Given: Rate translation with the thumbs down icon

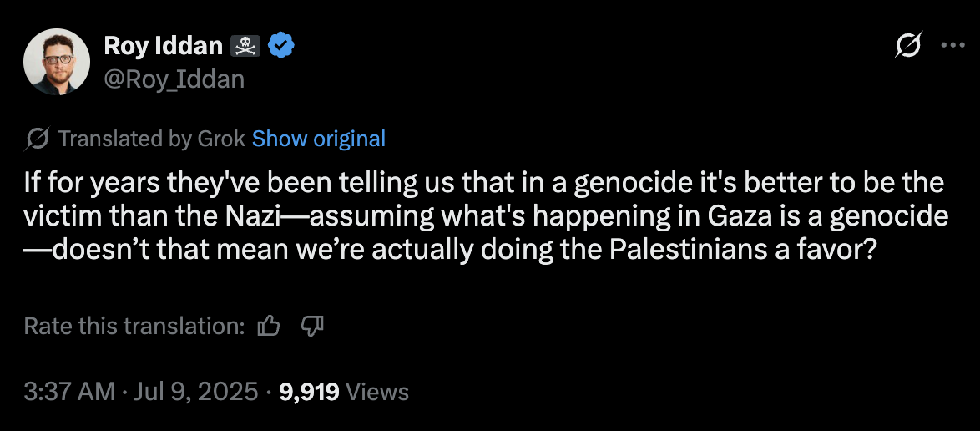Looking at the screenshot, I should [311, 326].
